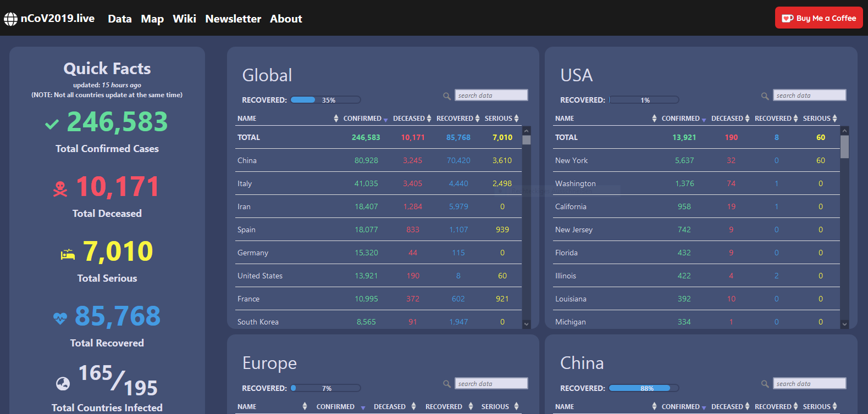This screenshot has width=868, height=414.
Task: Click the magnifier icon in Global panel
Action: [x=447, y=96]
